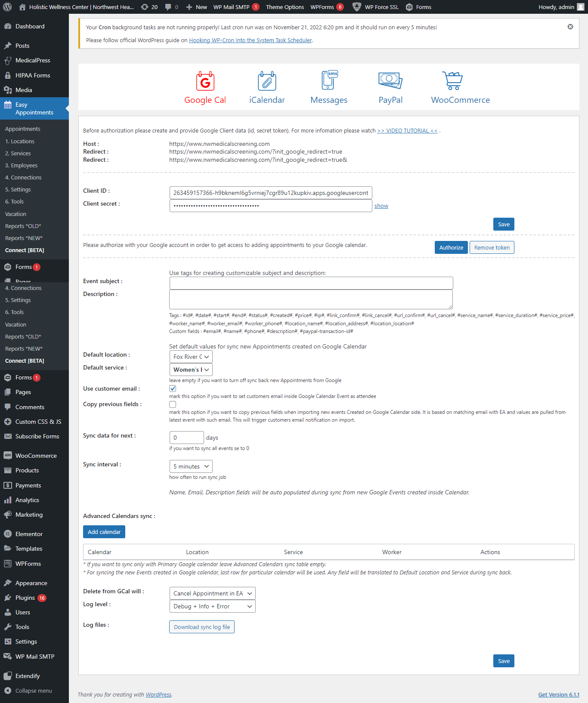The height and width of the screenshot is (703, 588).
Task: Toggle the Copy previous fields checkbox
Action: coord(173,404)
